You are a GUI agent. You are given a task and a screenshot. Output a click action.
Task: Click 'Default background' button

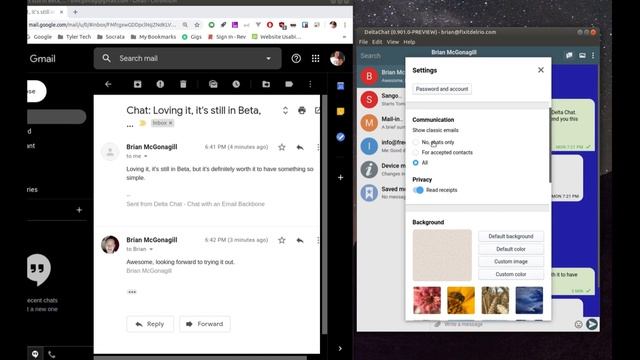pyautogui.click(x=511, y=236)
